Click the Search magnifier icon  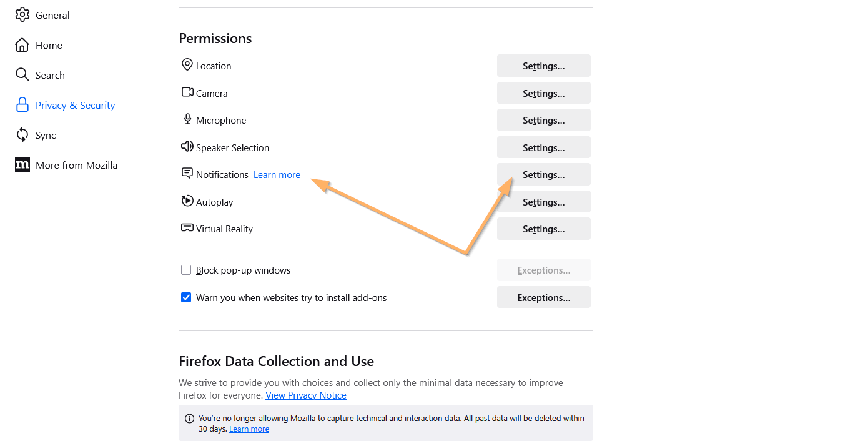click(x=22, y=75)
